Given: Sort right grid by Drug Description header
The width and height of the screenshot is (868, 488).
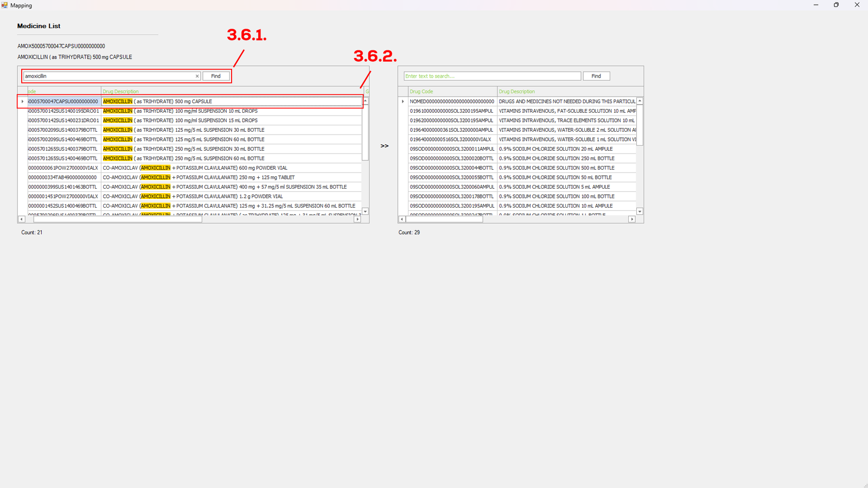Looking at the screenshot, I should (x=566, y=92).
